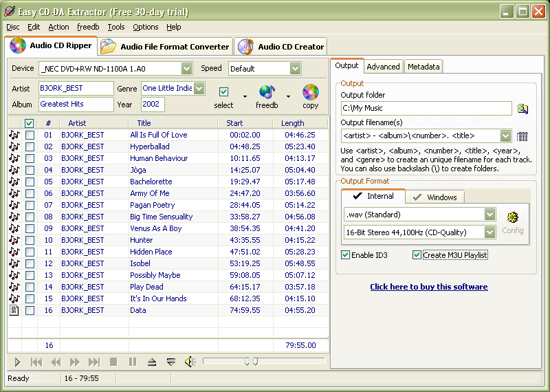The width and height of the screenshot is (550, 392).
Task: Browse for output folder icon
Action: (522, 109)
